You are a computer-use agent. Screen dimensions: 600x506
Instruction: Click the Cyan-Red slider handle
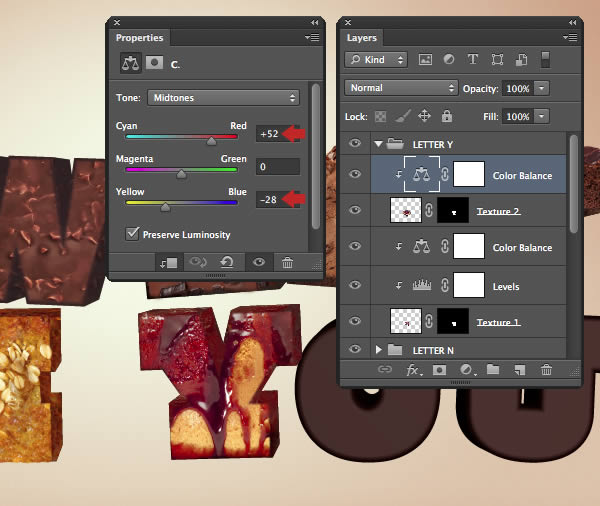(211, 141)
